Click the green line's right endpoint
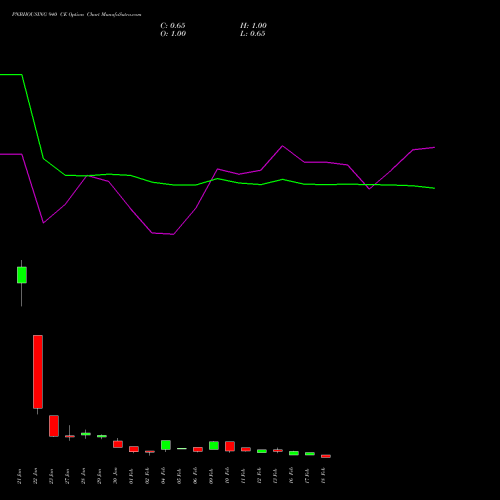The height and width of the screenshot is (500, 500). point(434,188)
